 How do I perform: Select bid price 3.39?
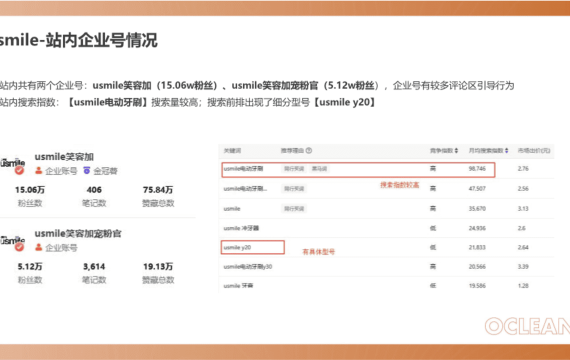click(523, 267)
